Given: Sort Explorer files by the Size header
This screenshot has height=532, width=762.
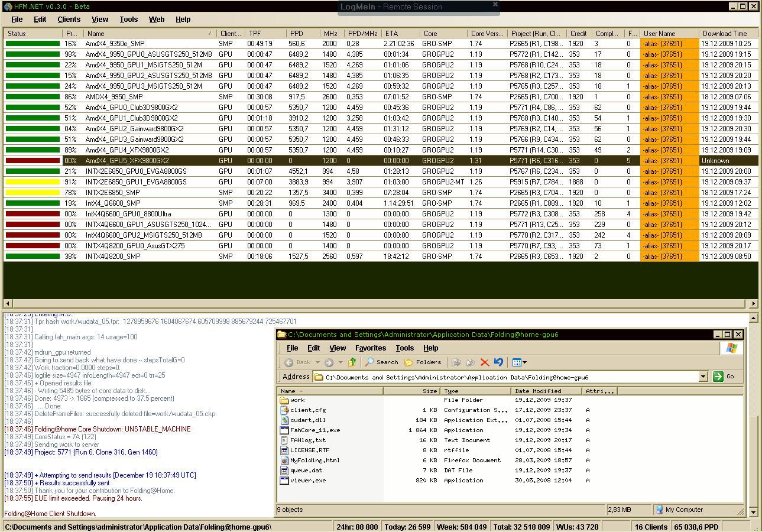Looking at the screenshot, I should tap(411, 391).
